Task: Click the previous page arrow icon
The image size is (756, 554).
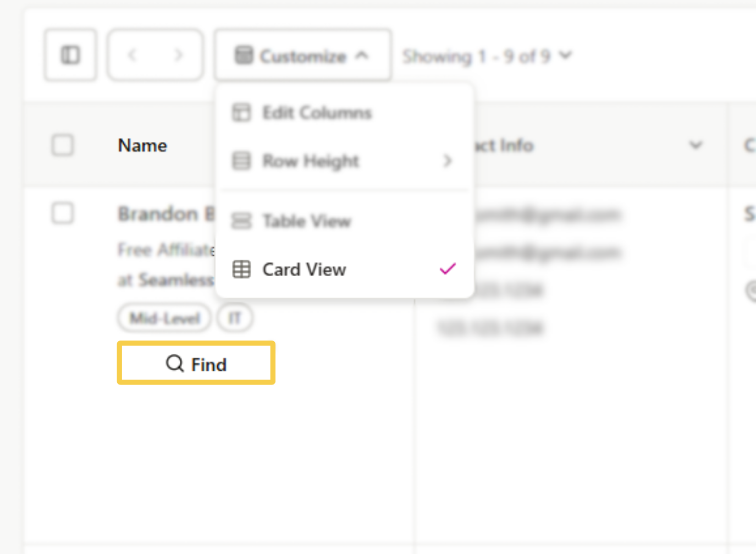Action: pyautogui.click(x=133, y=54)
